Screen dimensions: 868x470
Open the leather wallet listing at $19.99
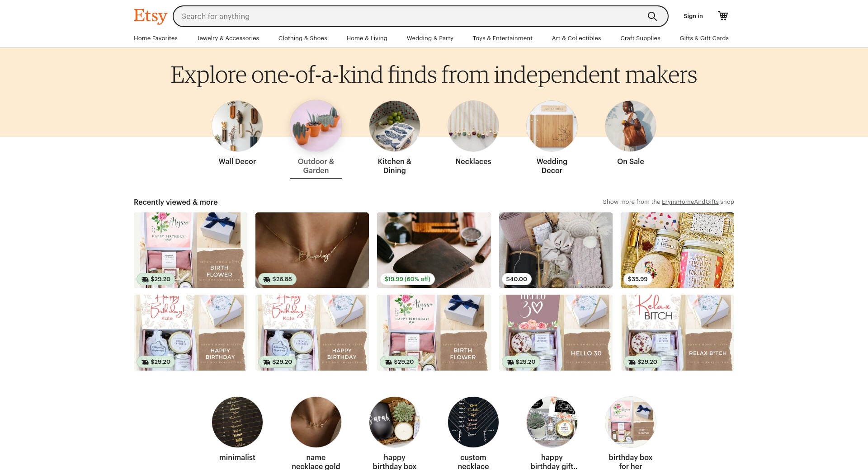[x=434, y=250]
